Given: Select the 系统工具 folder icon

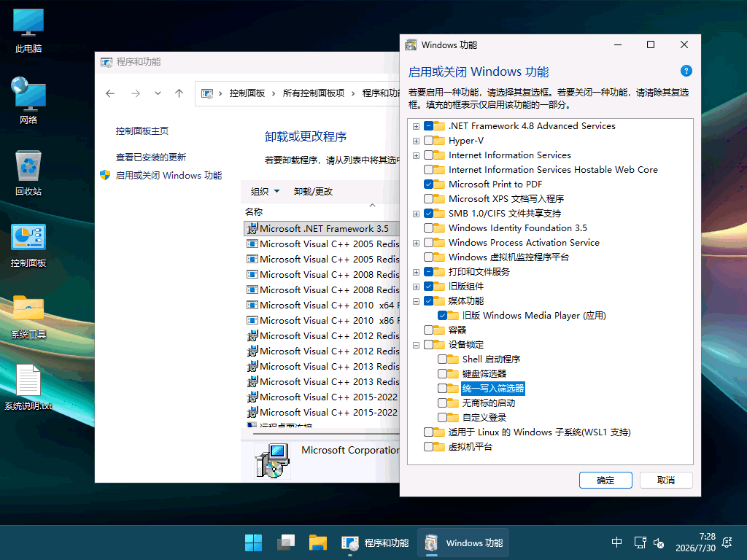Looking at the screenshot, I should click(28, 316).
